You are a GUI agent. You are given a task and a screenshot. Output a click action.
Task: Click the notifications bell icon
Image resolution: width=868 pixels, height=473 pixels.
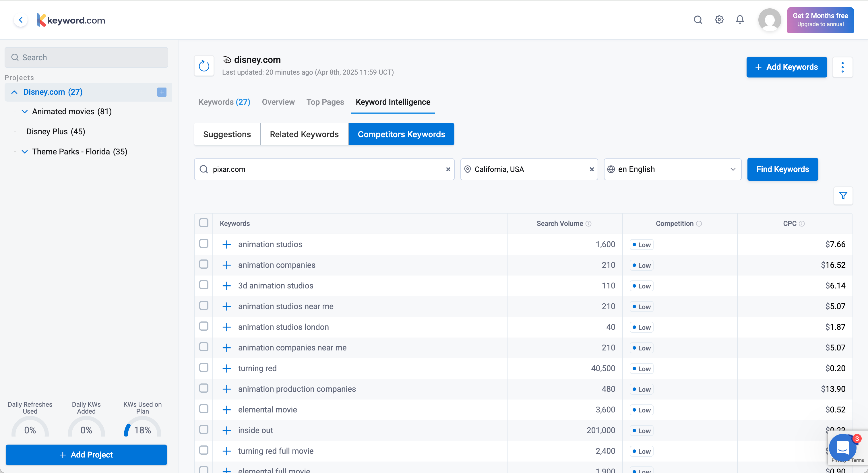click(740, 20)
